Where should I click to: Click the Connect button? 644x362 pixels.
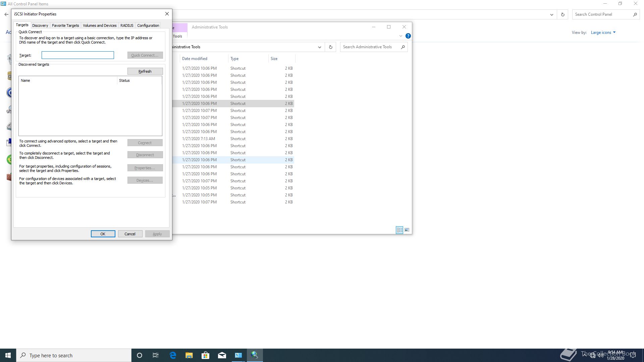145,143
